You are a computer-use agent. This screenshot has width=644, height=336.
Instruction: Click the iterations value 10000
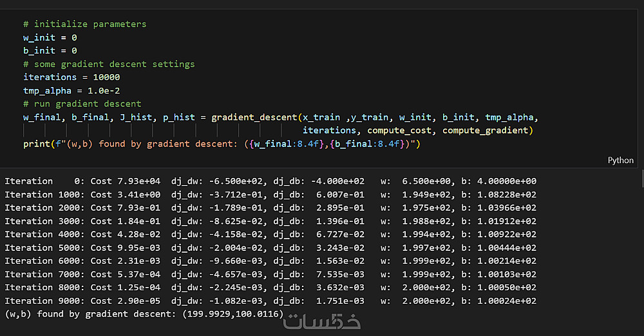click(106, 77)
